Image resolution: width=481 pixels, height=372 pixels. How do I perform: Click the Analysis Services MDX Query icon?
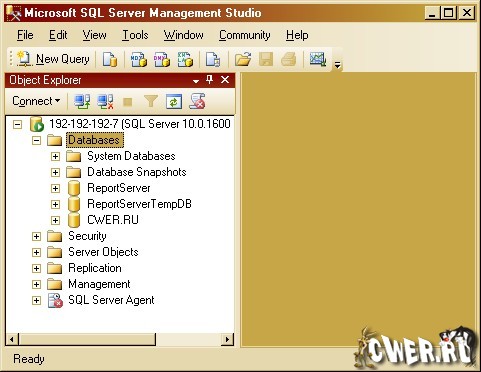tap(139, 59)
